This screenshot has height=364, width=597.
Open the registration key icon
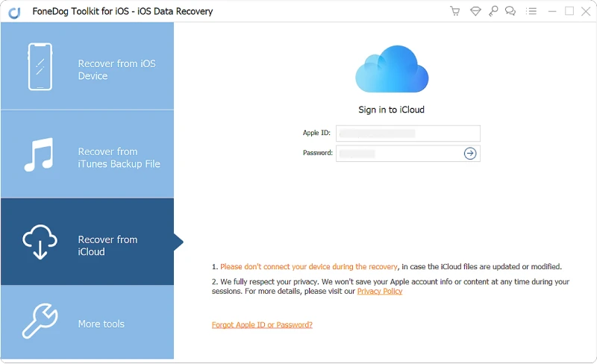[493, 11]
